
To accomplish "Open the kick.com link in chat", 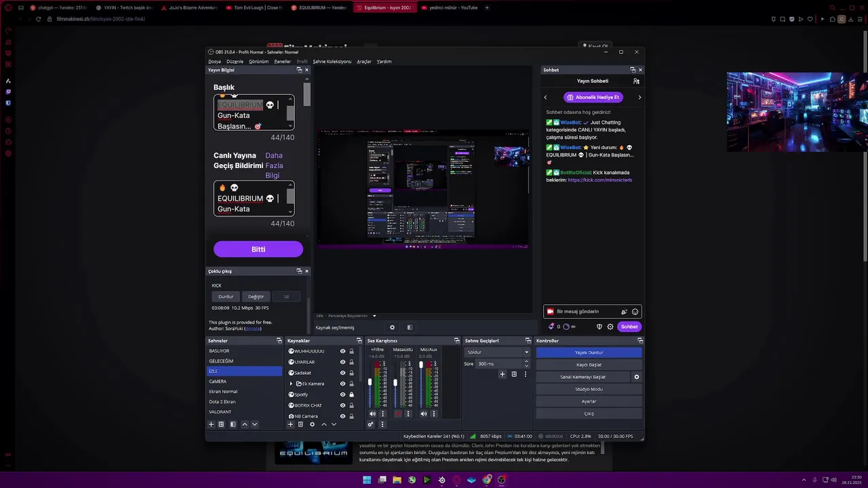I will tap(600, 180).
